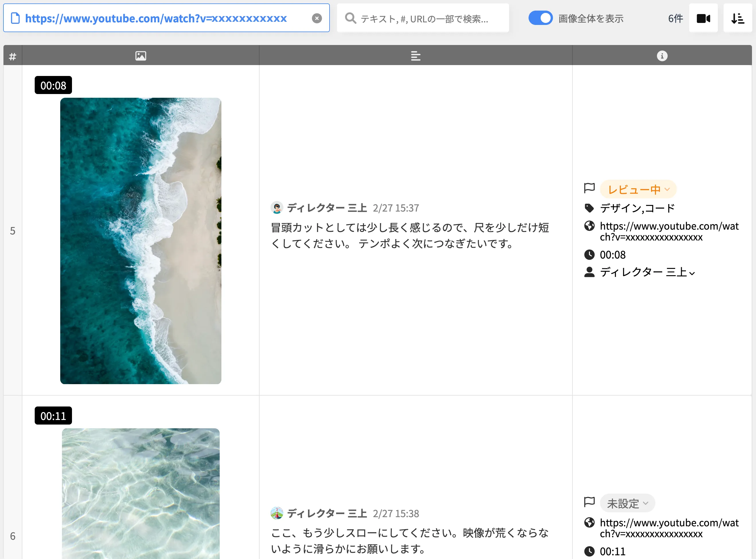
Task: Click the clock icon showing 00:08
Action: pyautogui.click(x=589, y=255)
